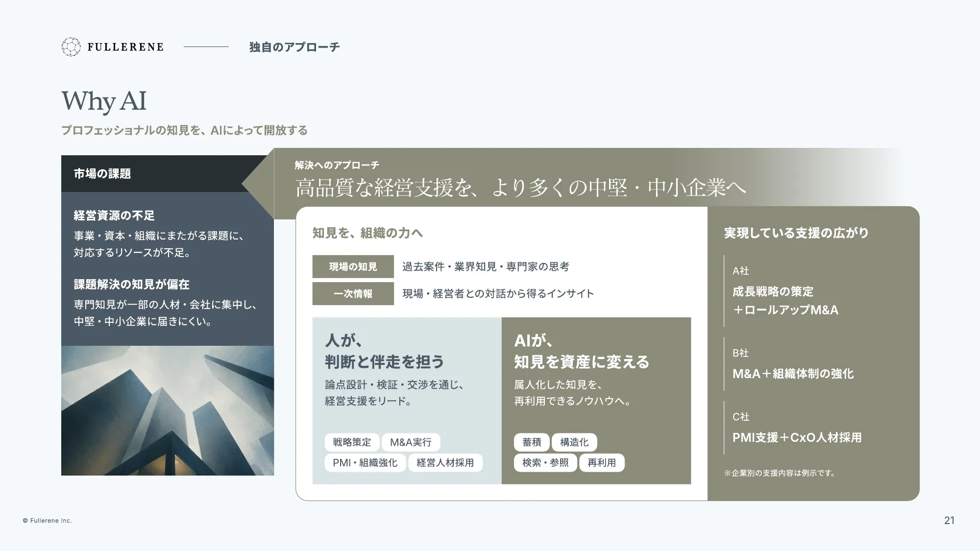
Task: Click the skyscraper photo thumbnail
Action: tap(168, 410)
